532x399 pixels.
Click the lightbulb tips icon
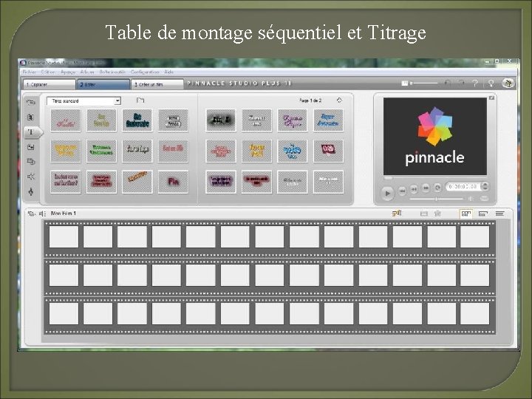491,83
